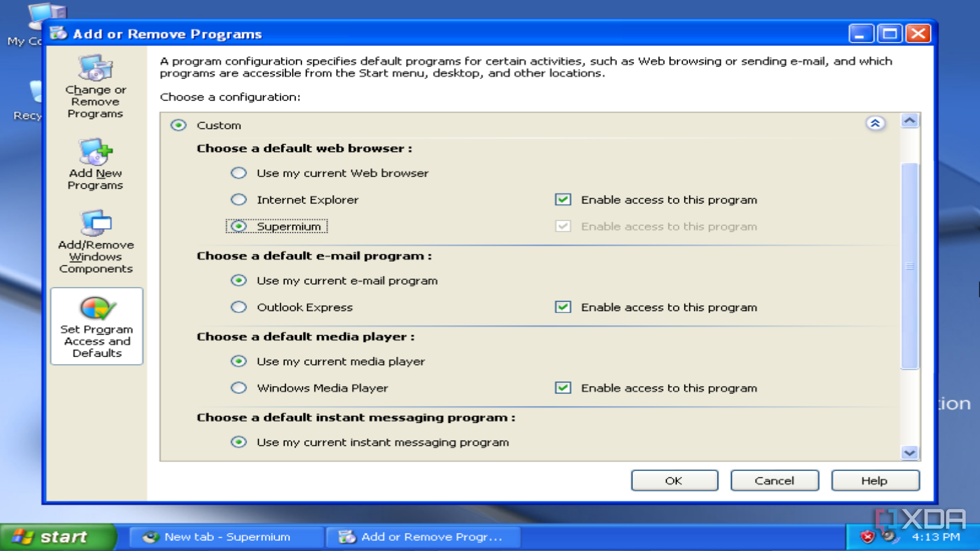Click the security alert shield tray icon
Image resolution: width=980 pixels, height=551 pixels.
click(867, 536)
